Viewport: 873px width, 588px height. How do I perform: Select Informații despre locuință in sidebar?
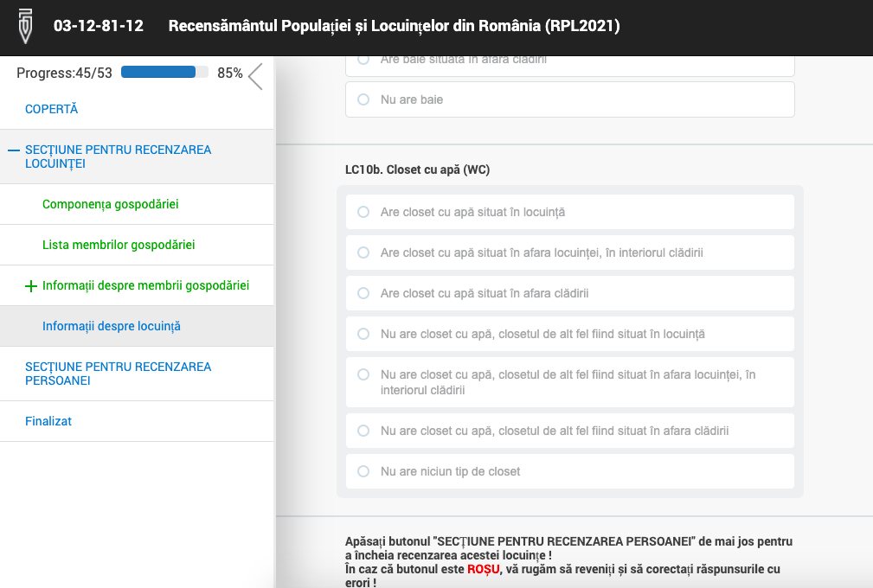112,326
